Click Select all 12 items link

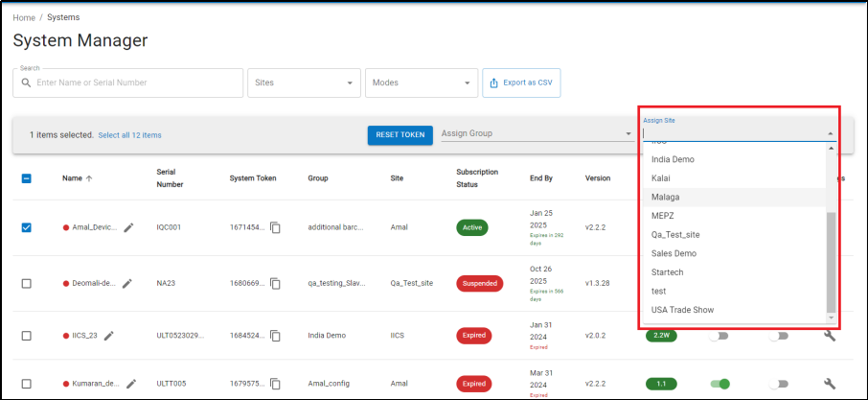(x=130, y=135)
